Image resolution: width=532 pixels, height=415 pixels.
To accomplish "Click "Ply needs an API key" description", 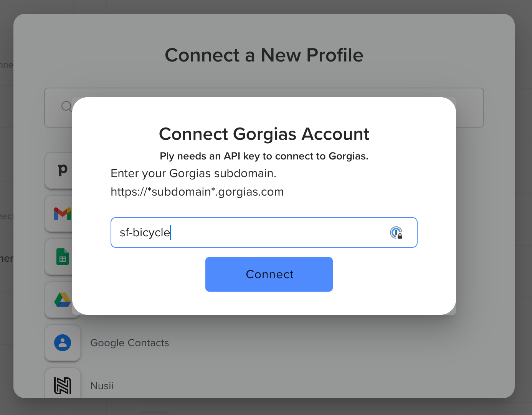I will click(x=264, y=156).
